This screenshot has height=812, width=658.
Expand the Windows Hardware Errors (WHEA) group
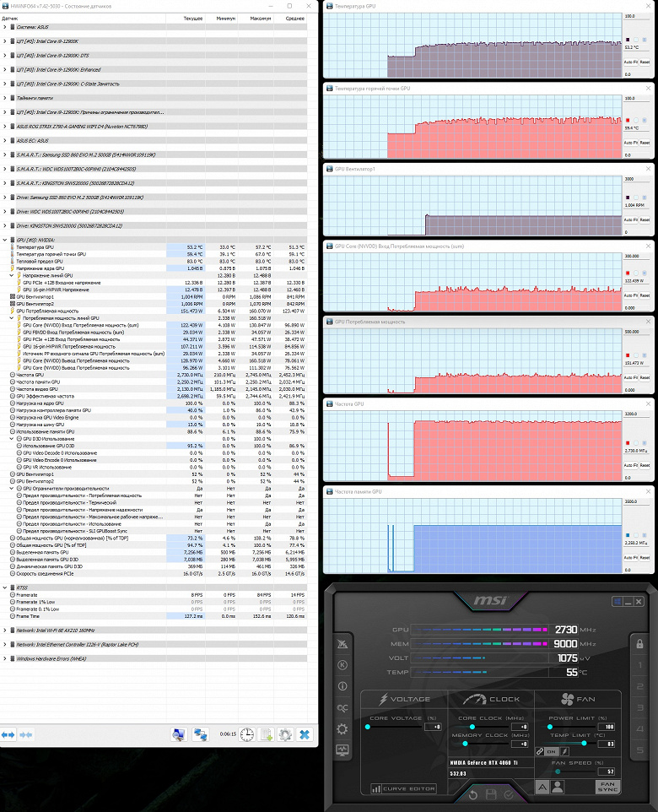[5, 658]
